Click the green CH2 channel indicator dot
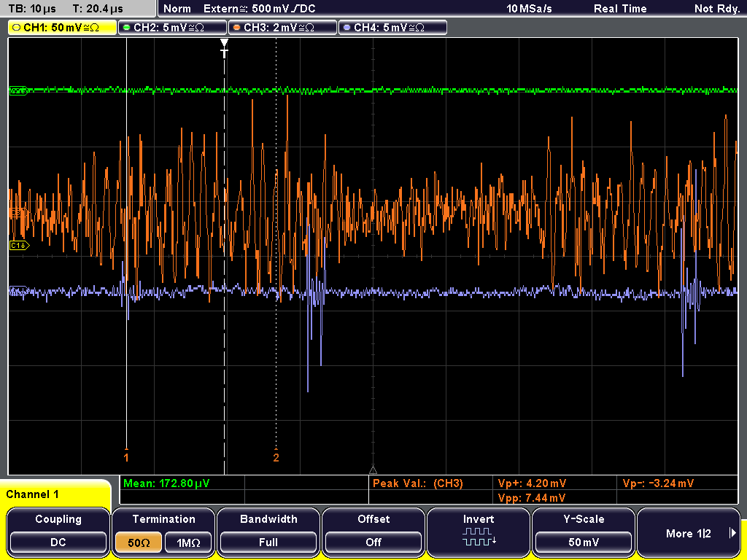The width and height of the screenshot is (747, 560). tap(126, 28)
